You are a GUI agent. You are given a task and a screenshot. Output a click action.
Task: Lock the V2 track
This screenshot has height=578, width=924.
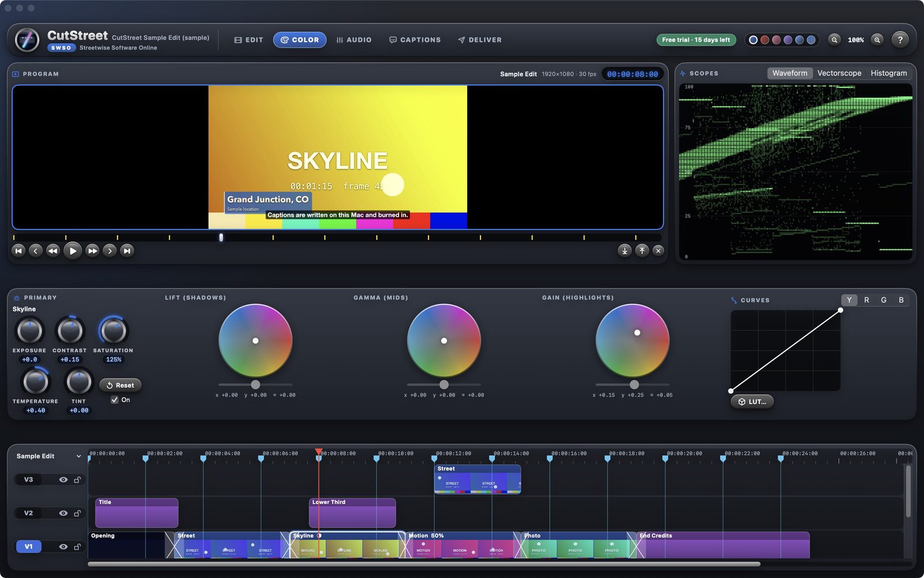point(77,513)
